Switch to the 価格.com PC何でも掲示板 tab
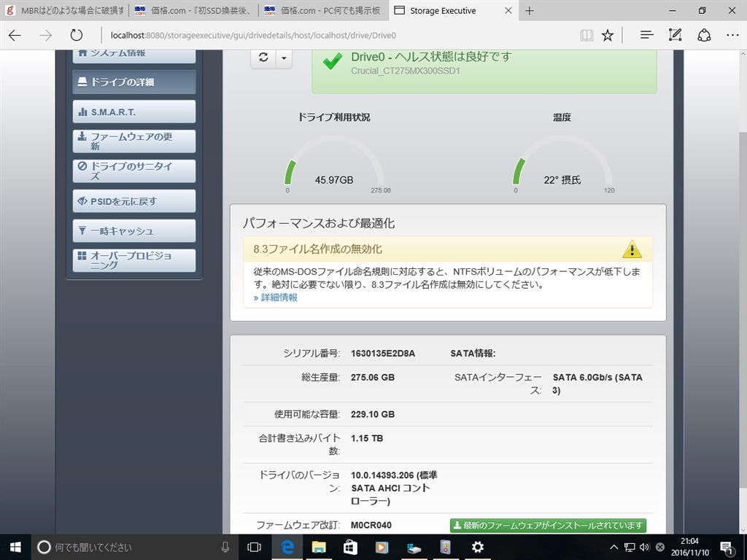The height and width of the screenshot is (560, 747). coord(323,10)
